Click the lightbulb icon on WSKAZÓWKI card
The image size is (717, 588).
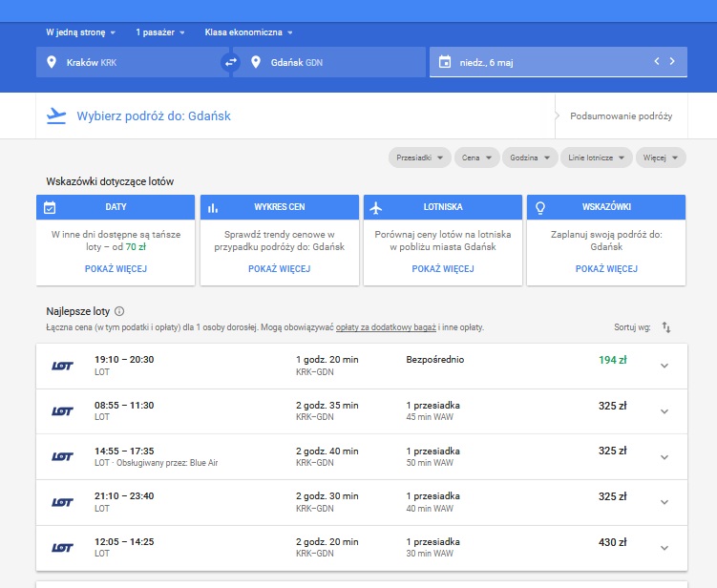[x=540, y=208]
